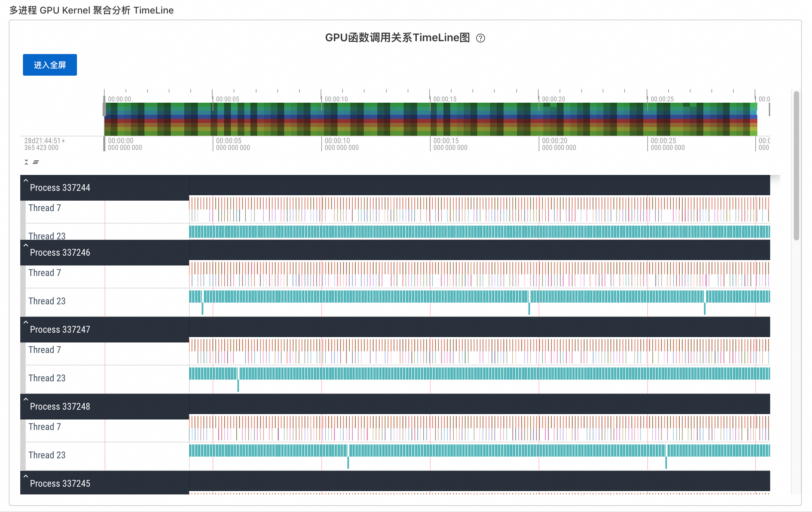Select Thread 23 under Process 337248
The height and width of the screenshot is (512, 812).
(47, 455)
